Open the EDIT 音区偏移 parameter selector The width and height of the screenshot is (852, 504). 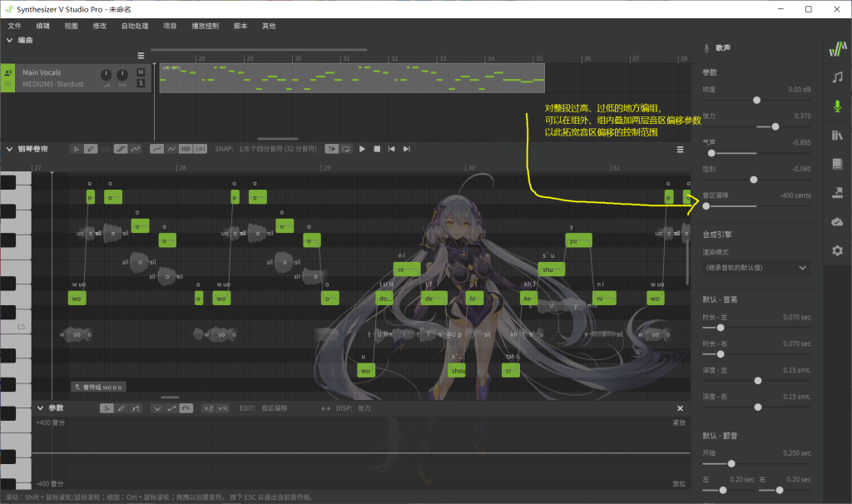275,408
